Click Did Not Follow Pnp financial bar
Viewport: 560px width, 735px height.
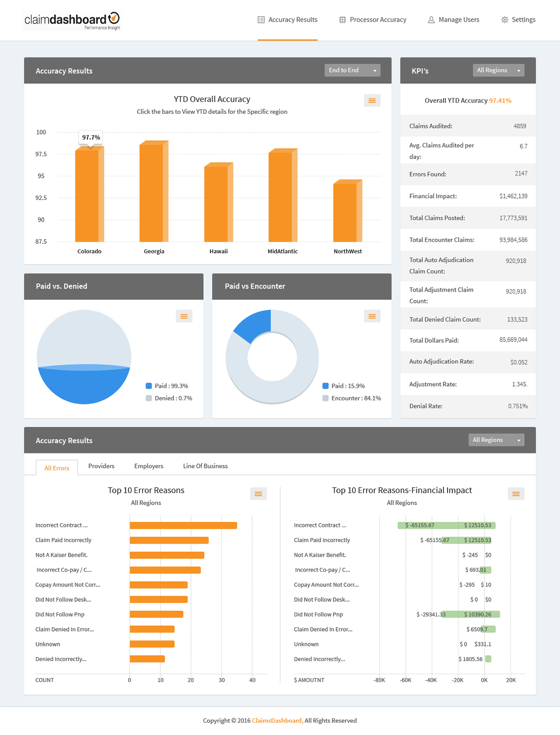pyautogui.click(x=470, y=614)
